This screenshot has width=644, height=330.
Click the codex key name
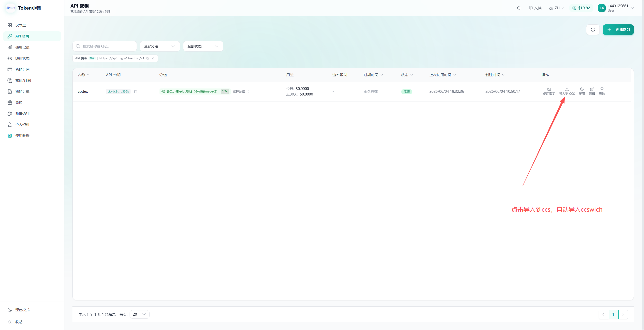click(83, 91)
